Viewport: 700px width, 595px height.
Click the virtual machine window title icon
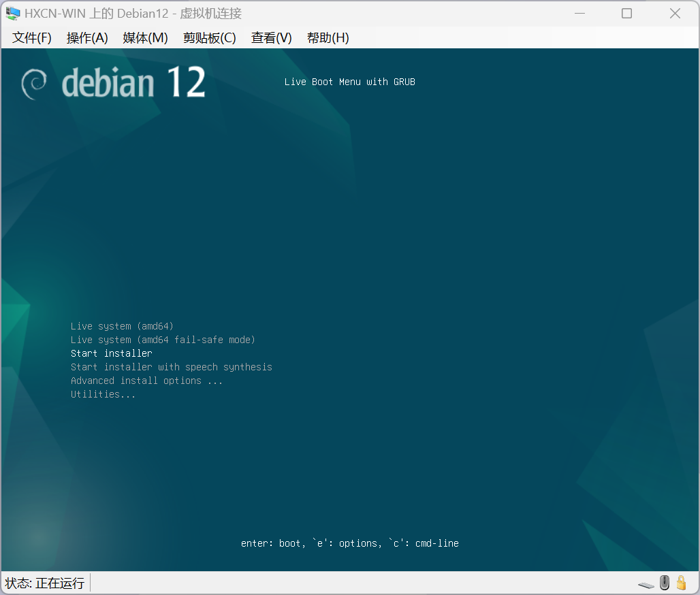point(12,14)
